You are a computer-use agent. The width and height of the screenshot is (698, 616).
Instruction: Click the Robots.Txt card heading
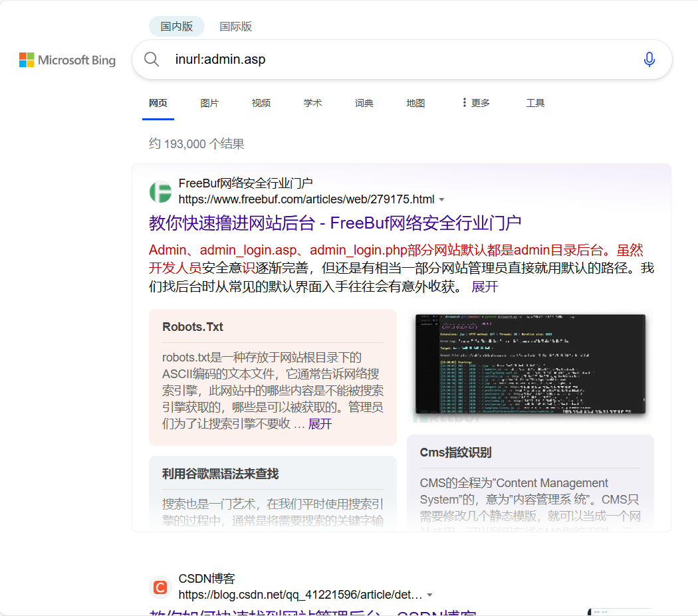pyautogui.click(x=193, y=327)
